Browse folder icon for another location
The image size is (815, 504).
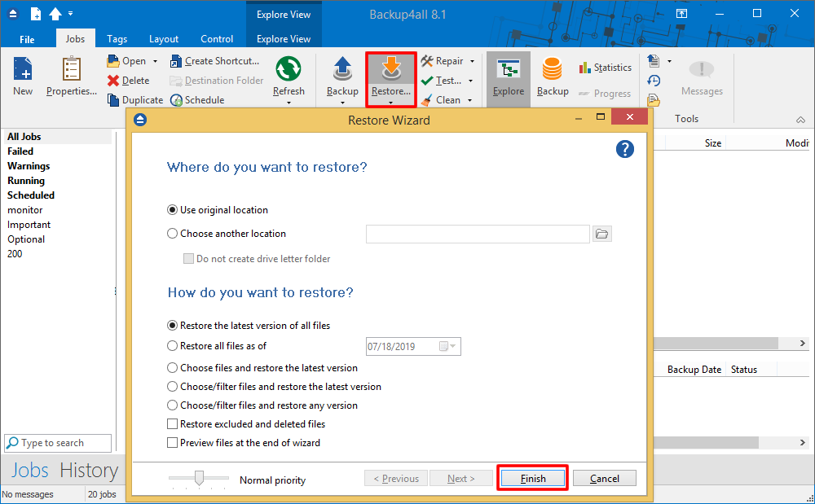pos(601,234)
